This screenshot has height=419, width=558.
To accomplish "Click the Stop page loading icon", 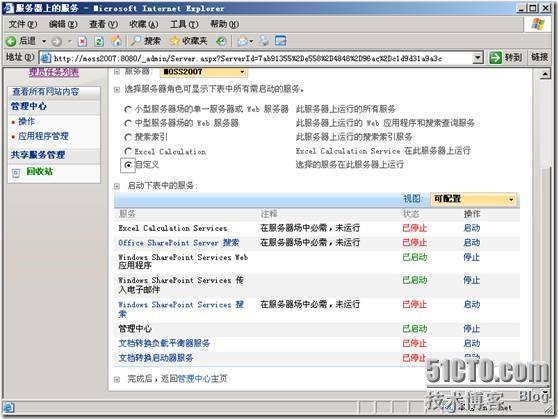I will [82, 41].
